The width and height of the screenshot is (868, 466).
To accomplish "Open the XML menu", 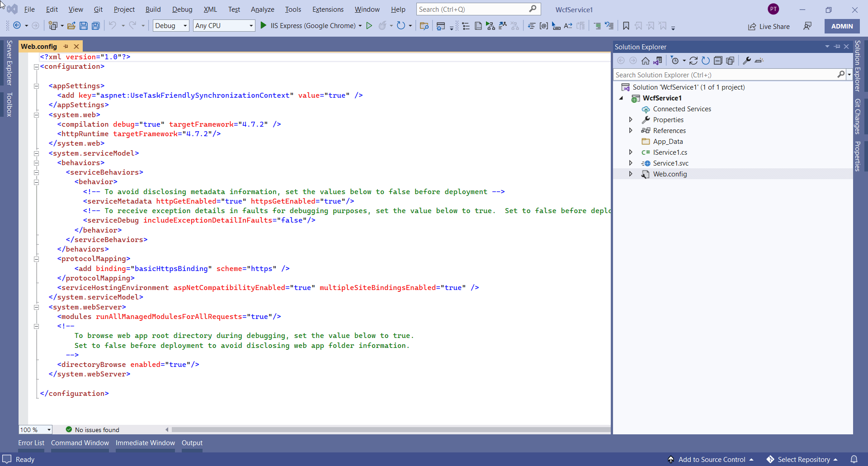I will tap(210, 9).
